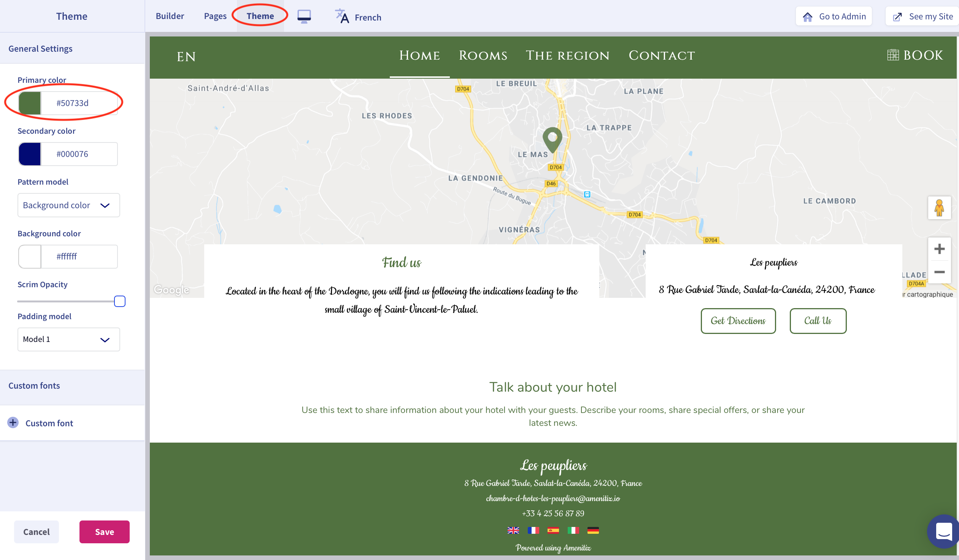
Task: Click the Cancel button
Action: pos(37,532)
